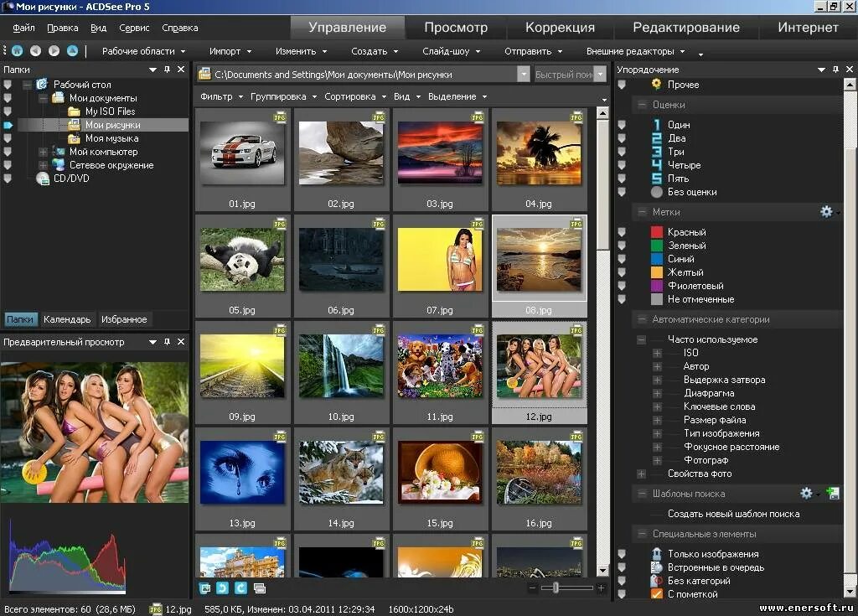Expand the Мой компьютер tree node
This screenshot has width=858, height=616.
[43, 152]
